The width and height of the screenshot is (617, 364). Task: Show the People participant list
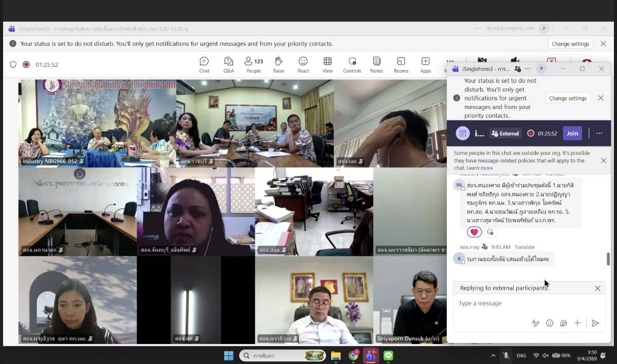(253, 65)
